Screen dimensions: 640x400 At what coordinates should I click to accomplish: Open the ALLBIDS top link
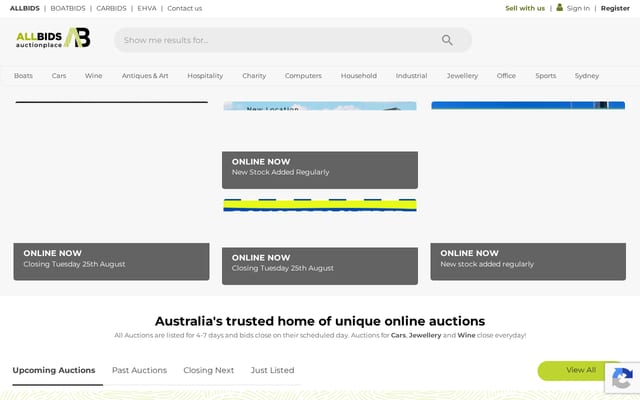tap(24, 8)
